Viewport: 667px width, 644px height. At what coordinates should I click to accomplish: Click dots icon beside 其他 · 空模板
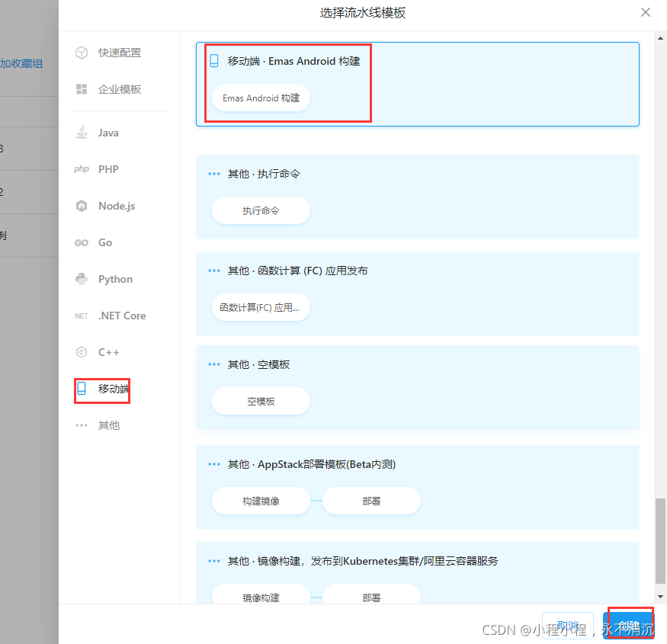(x=214, y=364)
